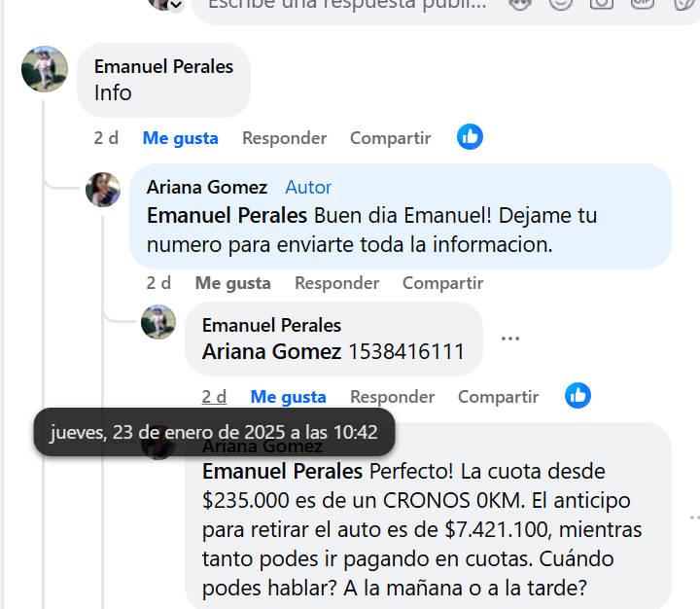Screen dimensions: 700x609
Task: Click the 'Emanuel Perales' mention in the Perfecto reply
Action: click(x=282, y=472)
